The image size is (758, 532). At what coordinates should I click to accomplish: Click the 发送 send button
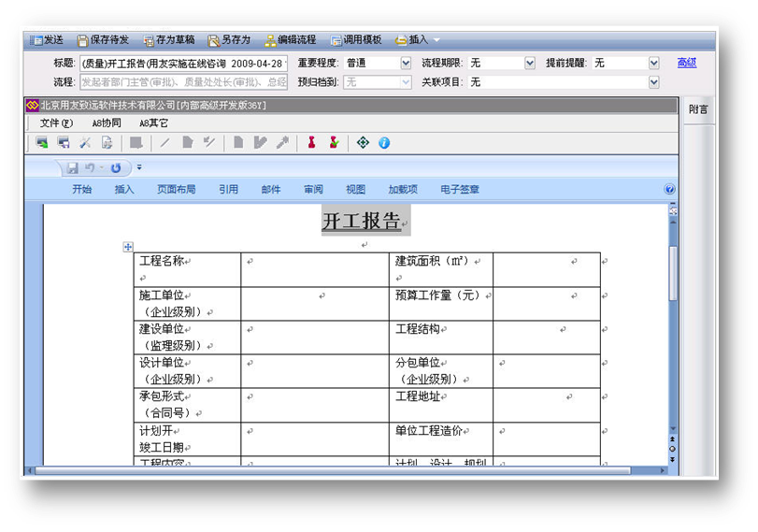click(46, 40)
